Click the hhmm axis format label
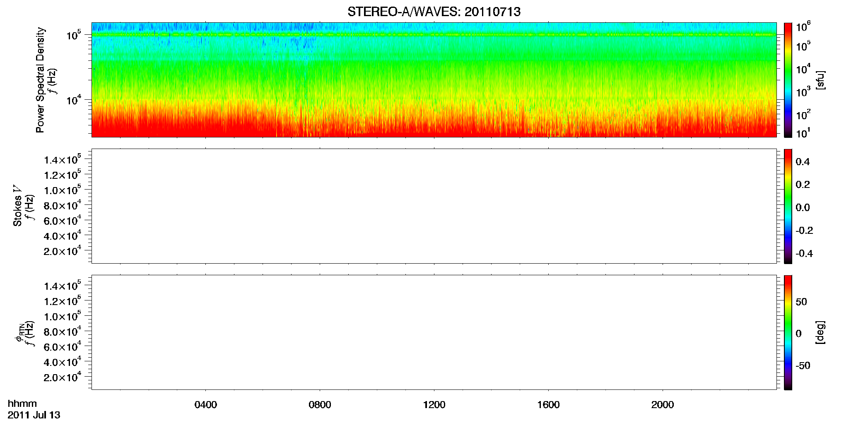 point(22,404)
